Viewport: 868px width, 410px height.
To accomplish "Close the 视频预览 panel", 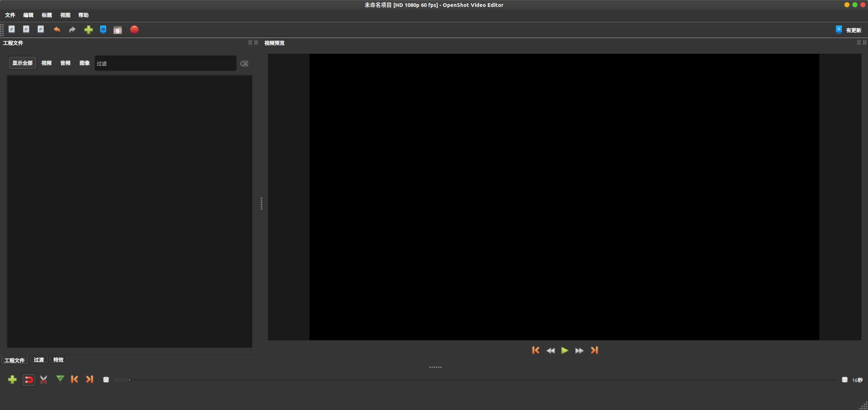I will click(x=865, y=43).
